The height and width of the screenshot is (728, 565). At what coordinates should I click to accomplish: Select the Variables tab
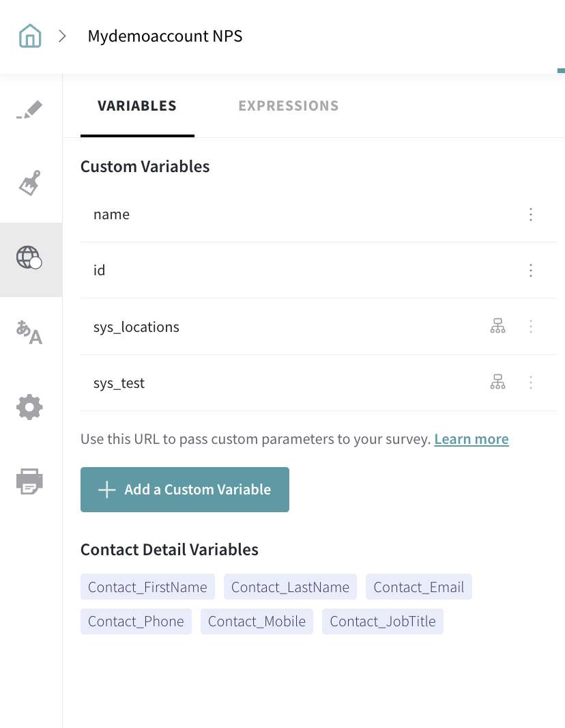click(137, 106)
